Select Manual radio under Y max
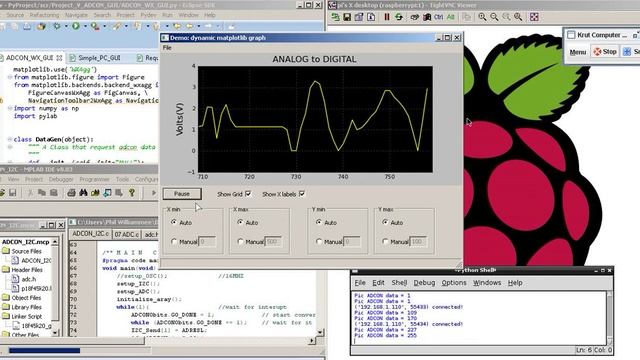The image size is (640, 360). pyautogui.click(x=385, y=242)
